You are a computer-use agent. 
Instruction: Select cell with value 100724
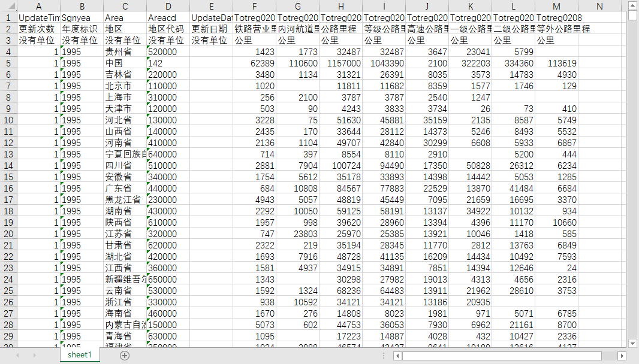click(341, 165)
